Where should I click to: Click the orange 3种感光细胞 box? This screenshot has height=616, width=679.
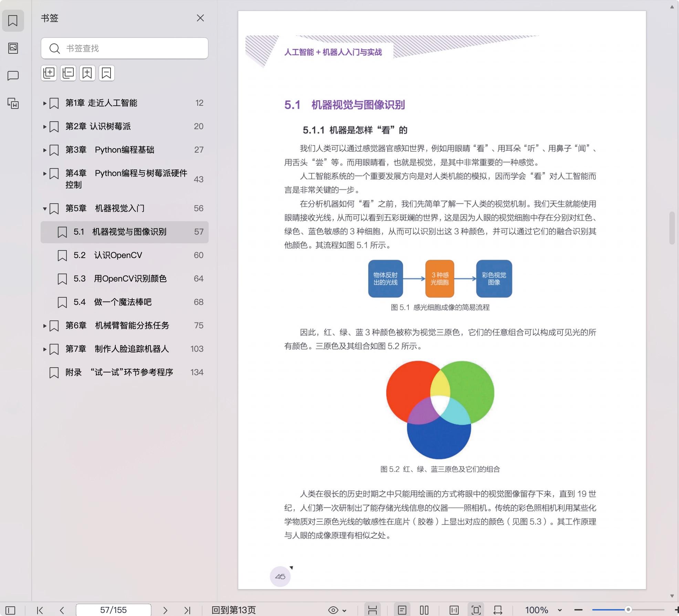pyautogui.click(x=440, y=278)
